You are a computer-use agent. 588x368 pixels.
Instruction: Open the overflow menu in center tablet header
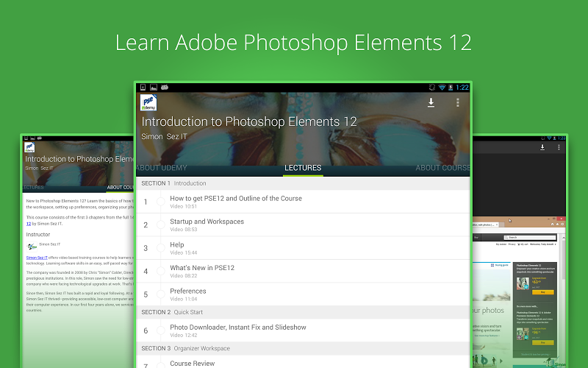[457, 102]
